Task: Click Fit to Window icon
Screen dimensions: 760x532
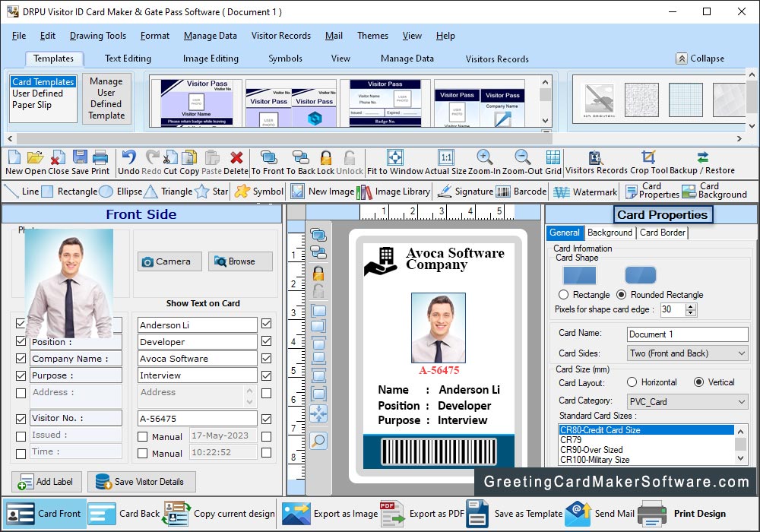Action: (x=395, y=157)
